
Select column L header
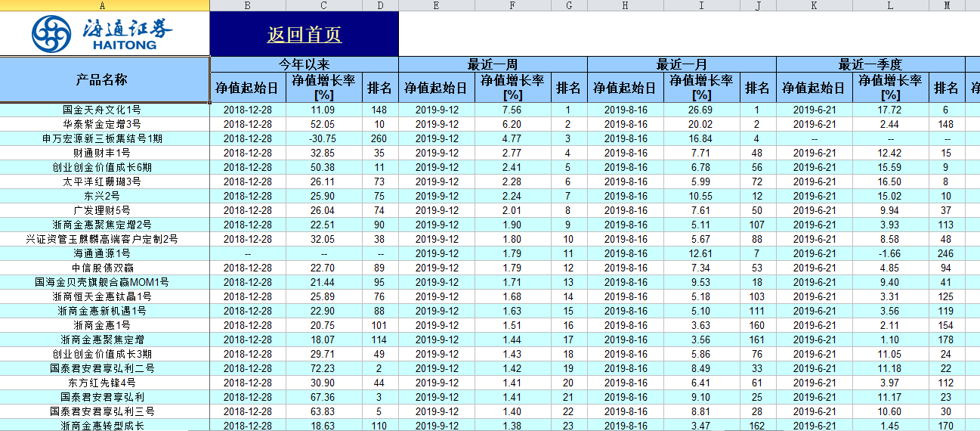tap(890, 5)
